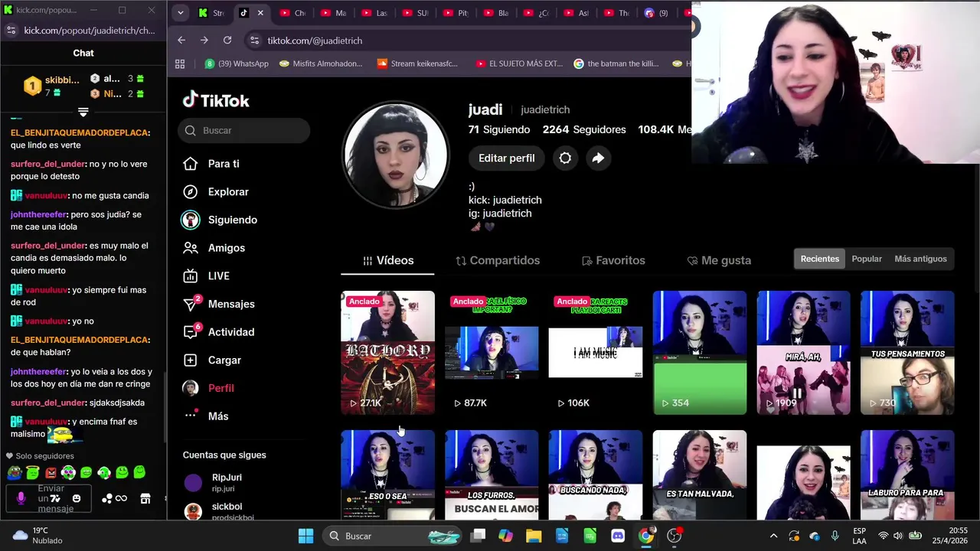Open the Windows Start menu

305,536
